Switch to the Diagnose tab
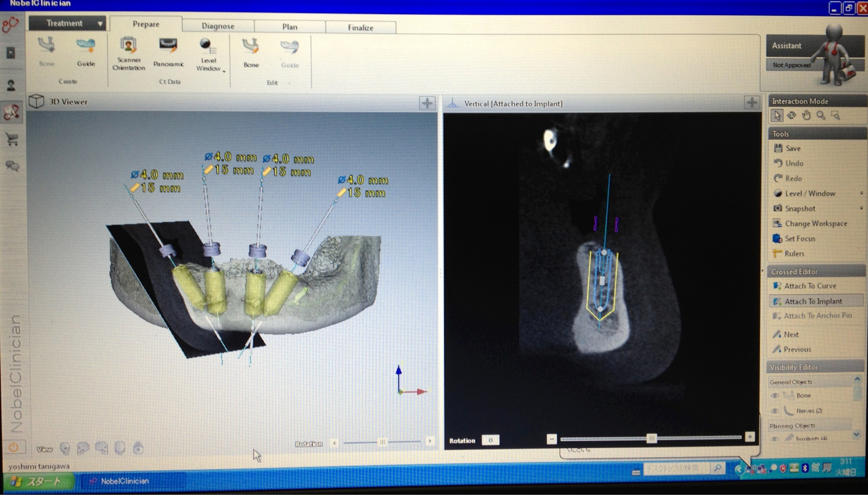868x495 pixels. point(218,26)
